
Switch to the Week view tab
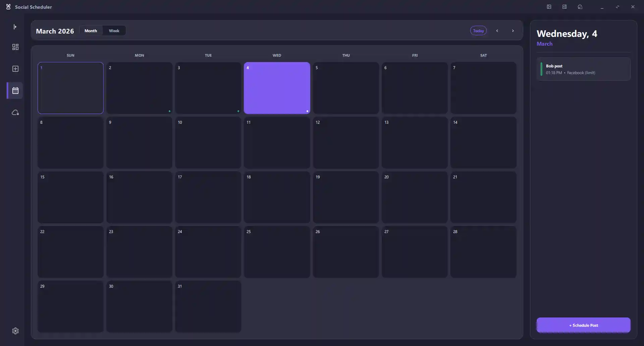[x=114, y=31]
